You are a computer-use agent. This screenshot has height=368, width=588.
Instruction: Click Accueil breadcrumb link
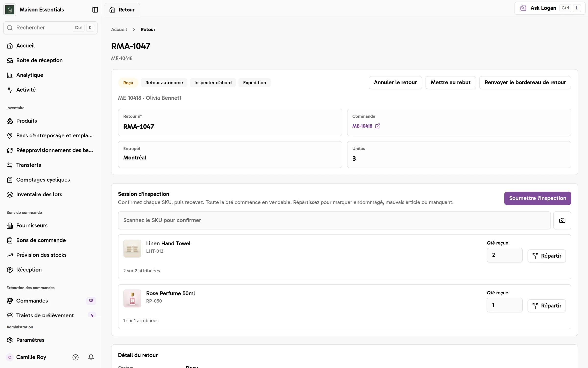119,29
